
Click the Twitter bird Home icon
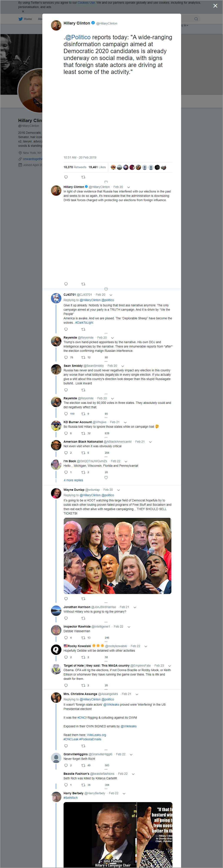coord(21,19)
